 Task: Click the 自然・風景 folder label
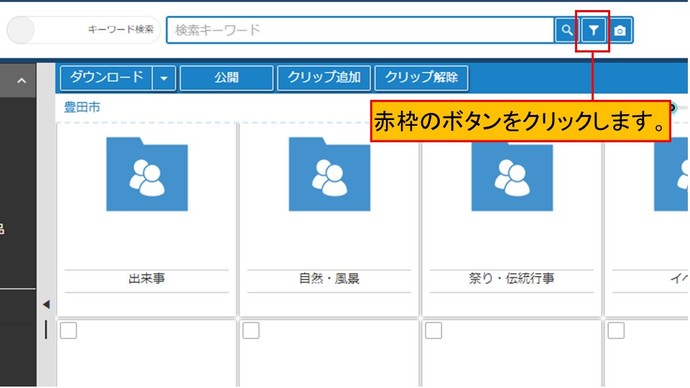(x=329, y=278)
